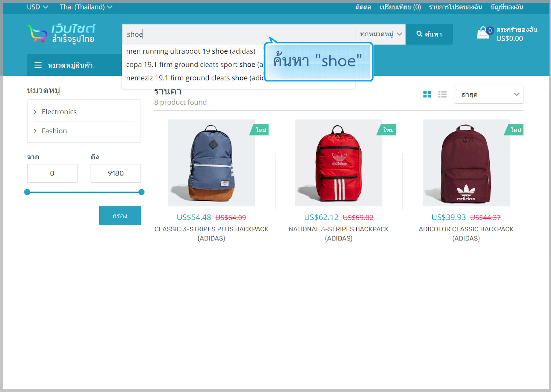Expand the Electronics category chevron

pos(35,112)
